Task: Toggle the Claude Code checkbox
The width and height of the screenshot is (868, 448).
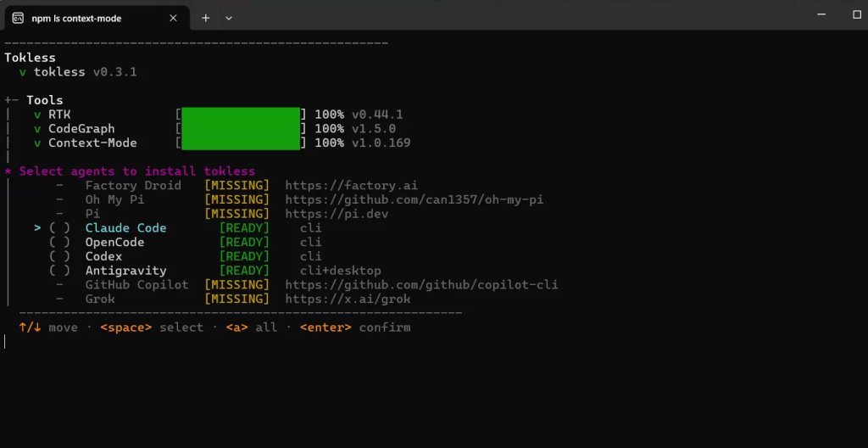Action: pos(60,228)
